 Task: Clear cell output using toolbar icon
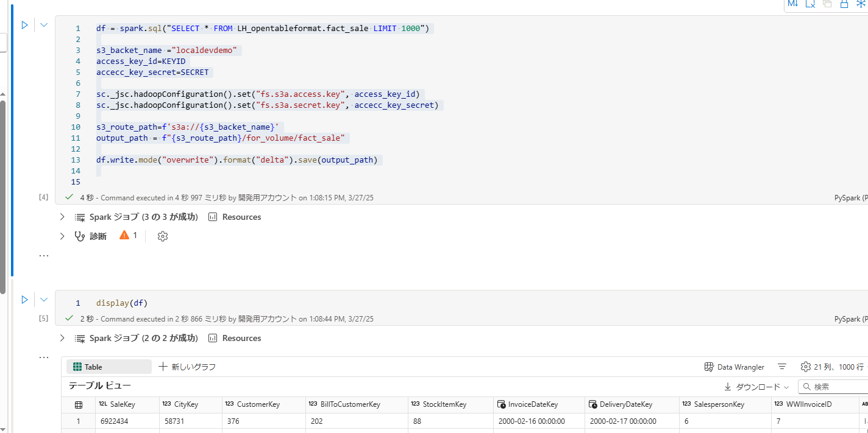click(810, 4)
